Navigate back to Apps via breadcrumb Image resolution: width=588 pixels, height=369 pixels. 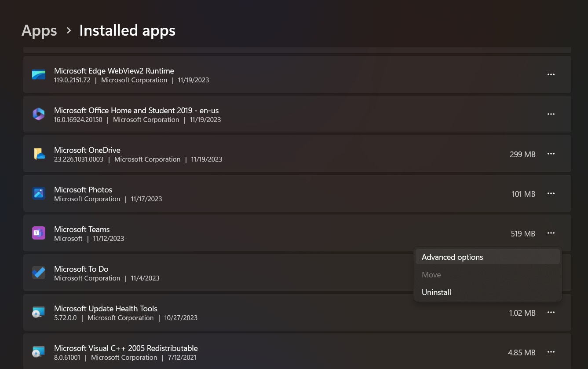tap(39, 30)
